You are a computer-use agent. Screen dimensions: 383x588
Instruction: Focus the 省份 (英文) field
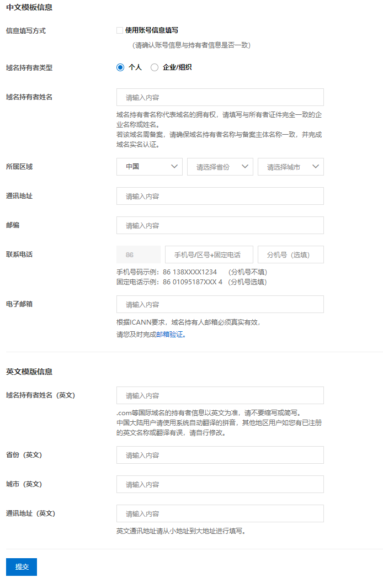tap(220, 455)
